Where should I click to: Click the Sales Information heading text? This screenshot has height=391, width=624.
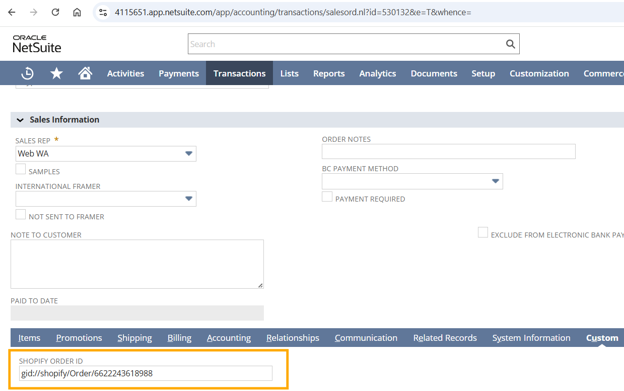[x=64, y=120]
